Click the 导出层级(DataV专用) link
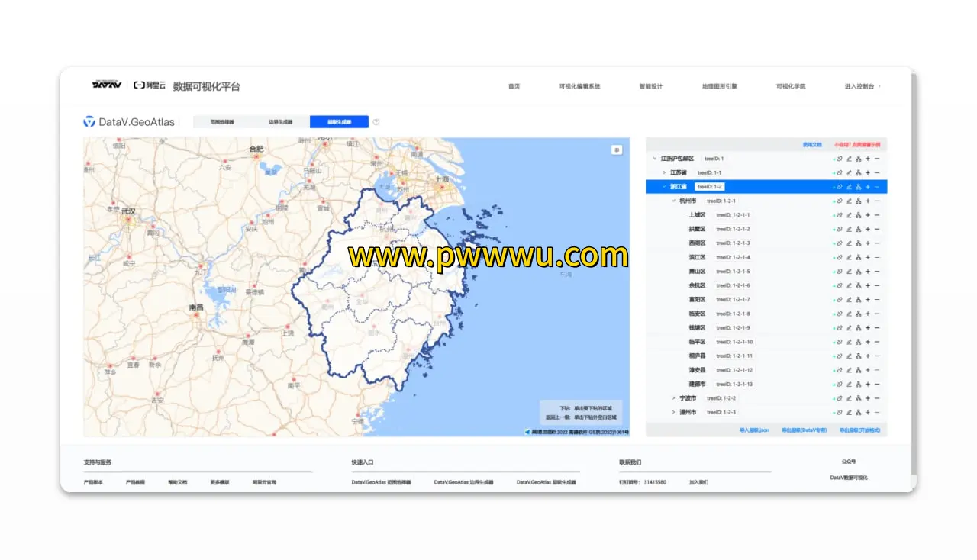The width and height of the screenshot is (977, 560). click(x=804, y=430)
